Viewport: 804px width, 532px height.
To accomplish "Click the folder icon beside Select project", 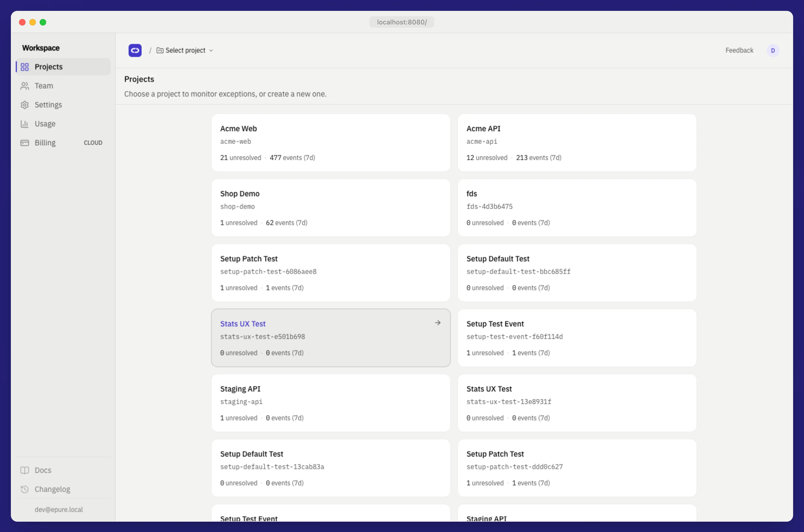I will [x=160, y=50].
